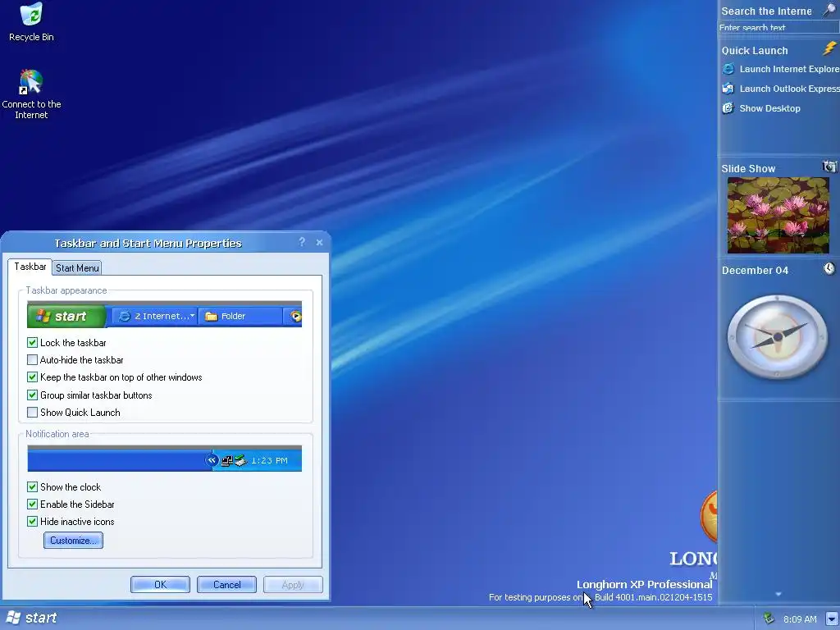Image resolution: width=840 pixels, height=630 pixels.
Task: Click the taskbar tray dropdown arrow button
Action: tap(832, 619)
